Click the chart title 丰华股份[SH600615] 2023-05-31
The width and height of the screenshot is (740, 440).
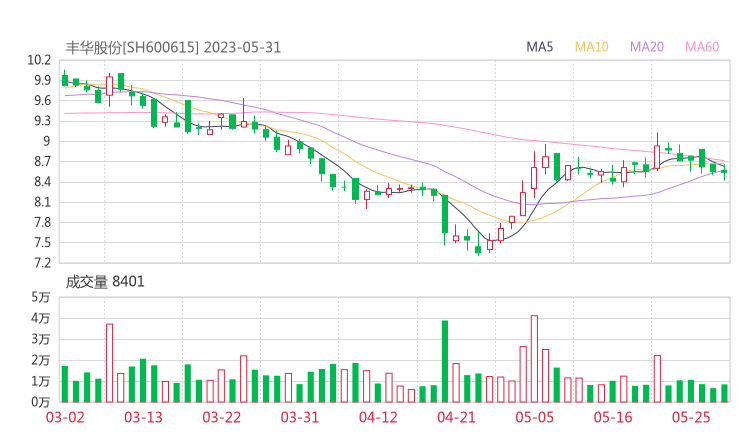click(x=173, y=47)
